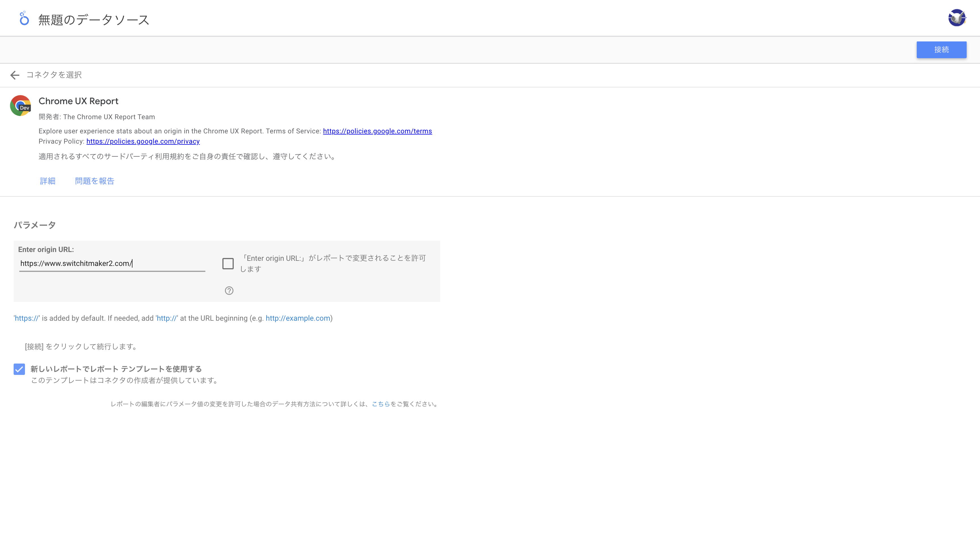The image size is (980, 550).
Task: Click the パラメータ section heading
Action: pyautogui.click(x=35, y=225)
